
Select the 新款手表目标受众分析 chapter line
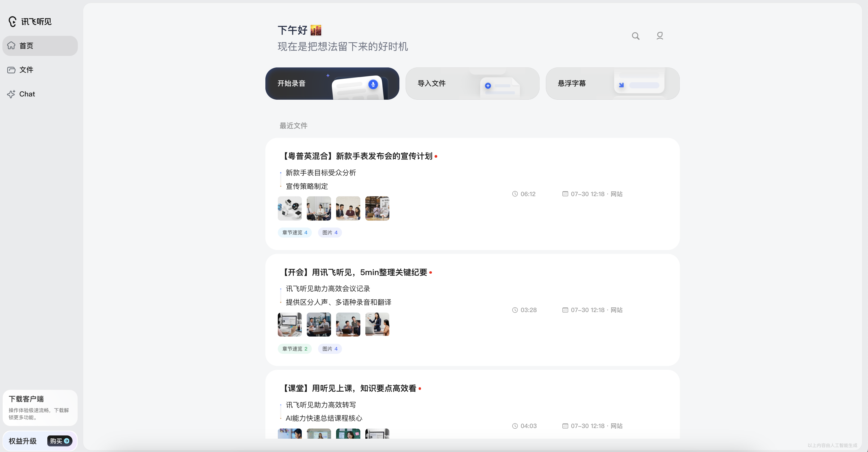tap(321, 173)
